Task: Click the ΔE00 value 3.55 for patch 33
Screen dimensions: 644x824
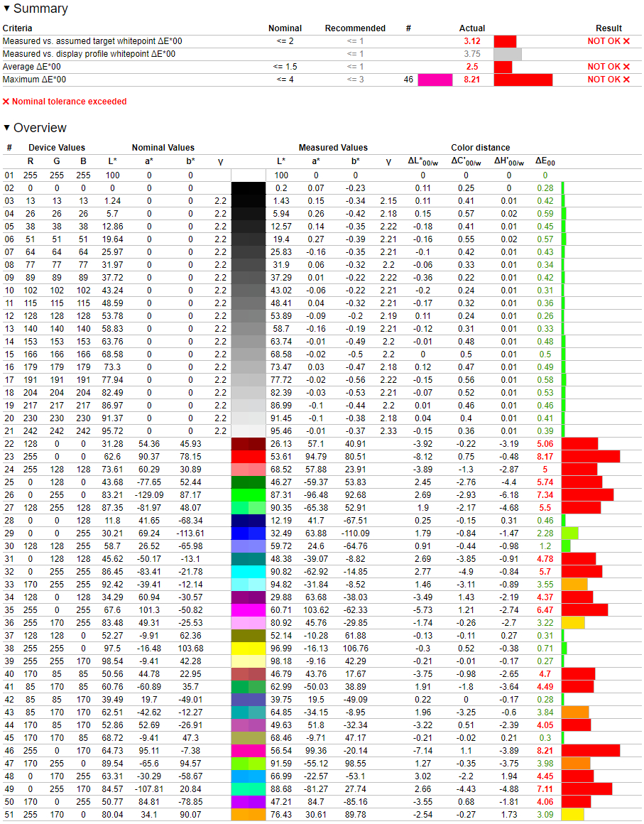Action: pos(545,585)
